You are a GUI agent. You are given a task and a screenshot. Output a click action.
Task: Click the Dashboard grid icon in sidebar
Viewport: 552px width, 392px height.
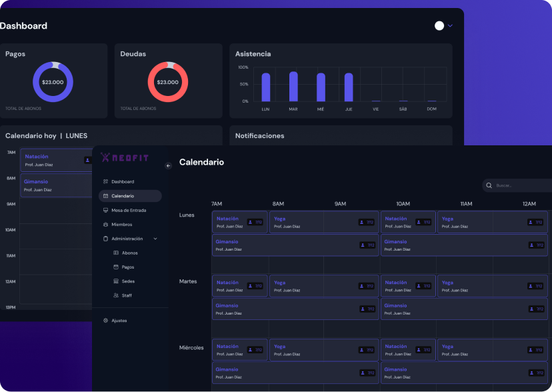tap(105, 181)
